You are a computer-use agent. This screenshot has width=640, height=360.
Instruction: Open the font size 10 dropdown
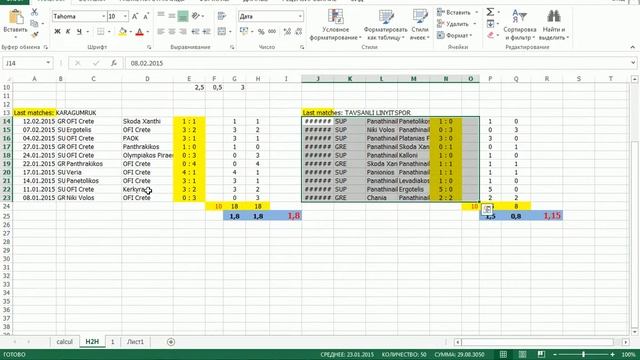pos(125,16)
